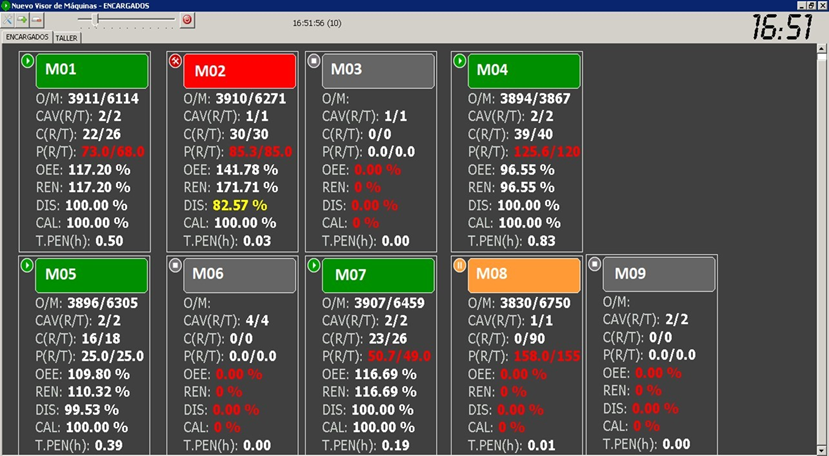Click the green arrow toolbar icon
Image resolution: width=829 pixels, height=456 pixels.
click(23, 20)
